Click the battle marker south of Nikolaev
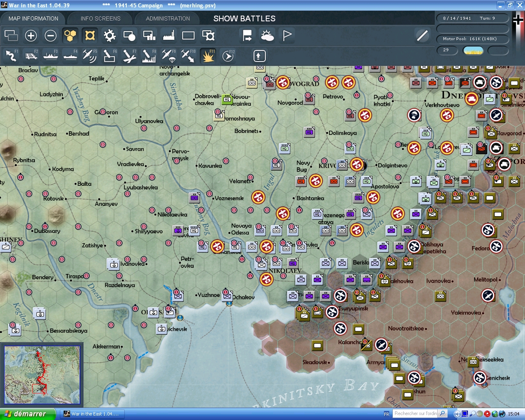This screenshot has width=525, height=420. [267, 279]
